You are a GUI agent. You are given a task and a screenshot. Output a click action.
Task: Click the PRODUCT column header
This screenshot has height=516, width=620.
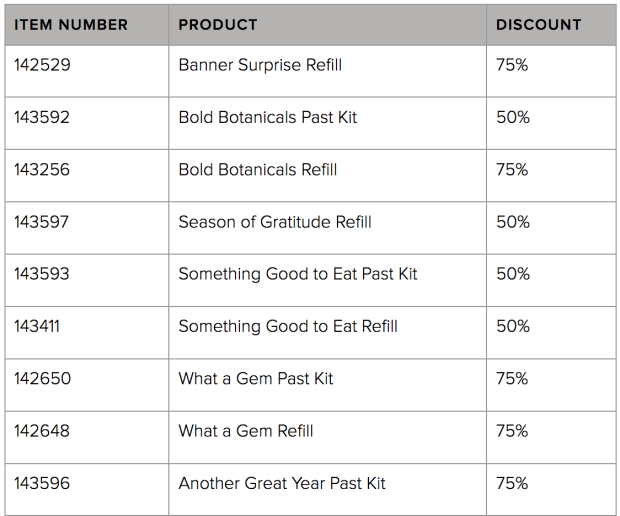218,25
